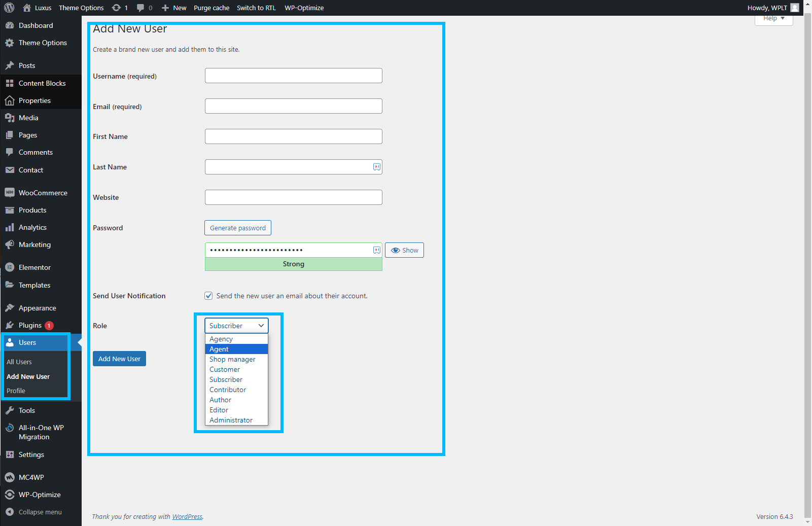Follow the WordPress footer link
Screen dimensions: 812x526
(x=187, y=516)
